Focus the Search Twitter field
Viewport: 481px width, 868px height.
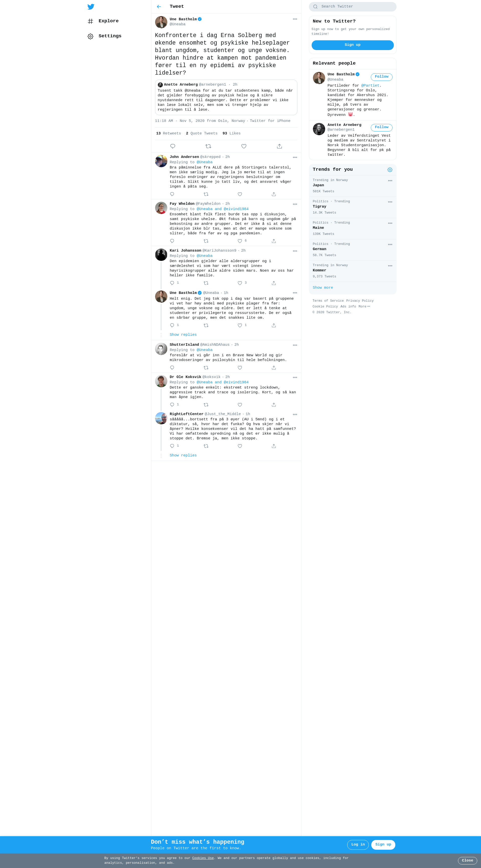[x=352, y=7]
